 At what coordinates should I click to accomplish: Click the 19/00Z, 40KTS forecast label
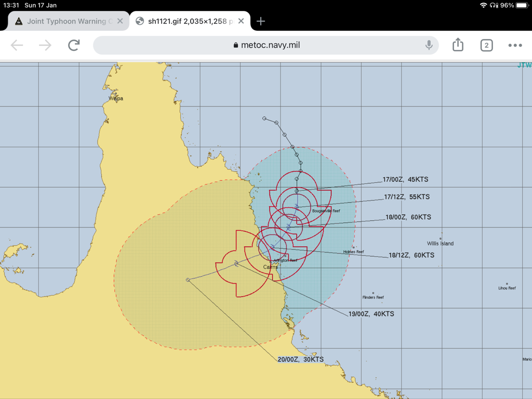371,314
